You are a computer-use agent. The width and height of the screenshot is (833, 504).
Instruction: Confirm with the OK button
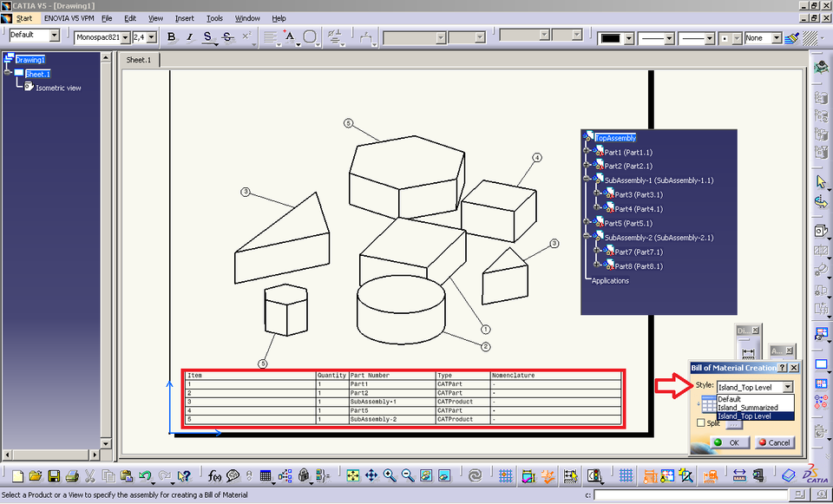click(730, 442)
